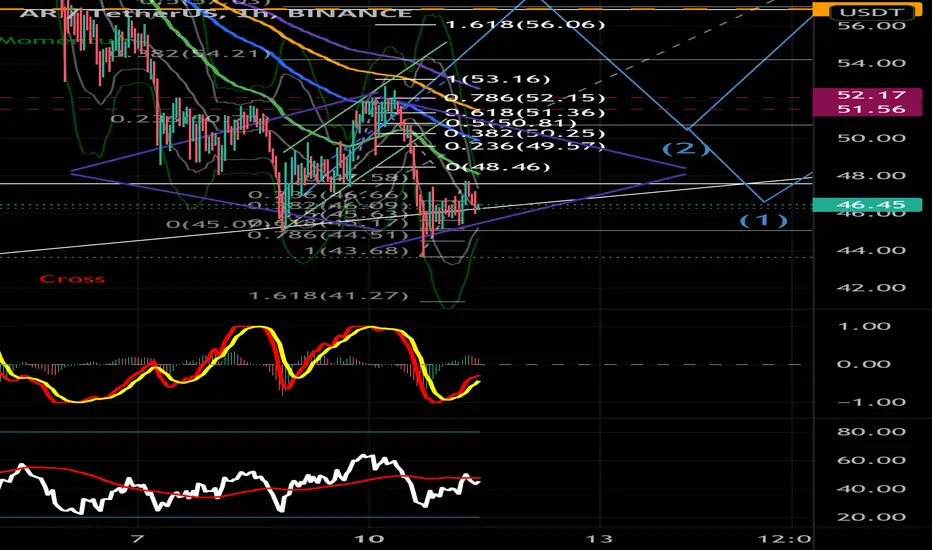The width and height of the screenshot is (932, 550).
Task: Click the 1.00 oscillator scale value
Action: (x=864, y=326)
